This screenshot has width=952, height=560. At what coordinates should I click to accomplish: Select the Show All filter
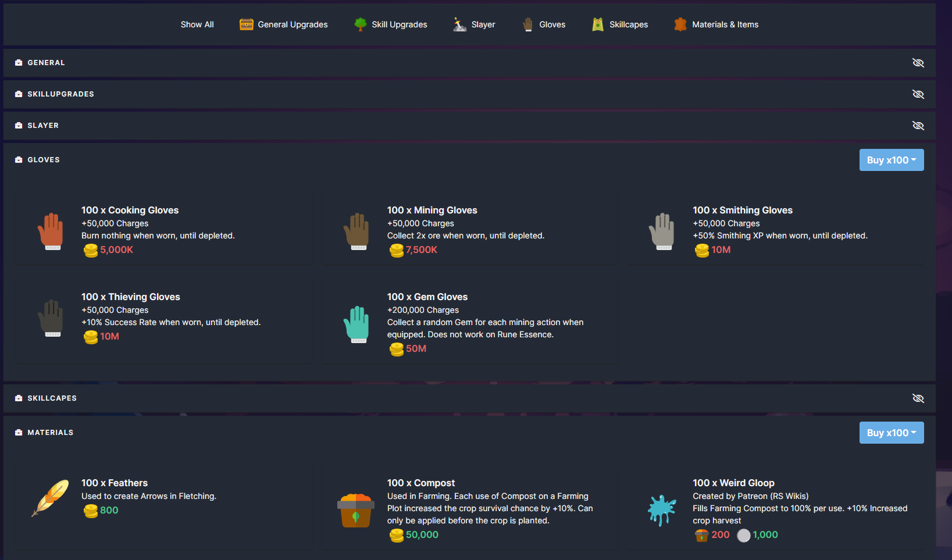tap(197, 24)
